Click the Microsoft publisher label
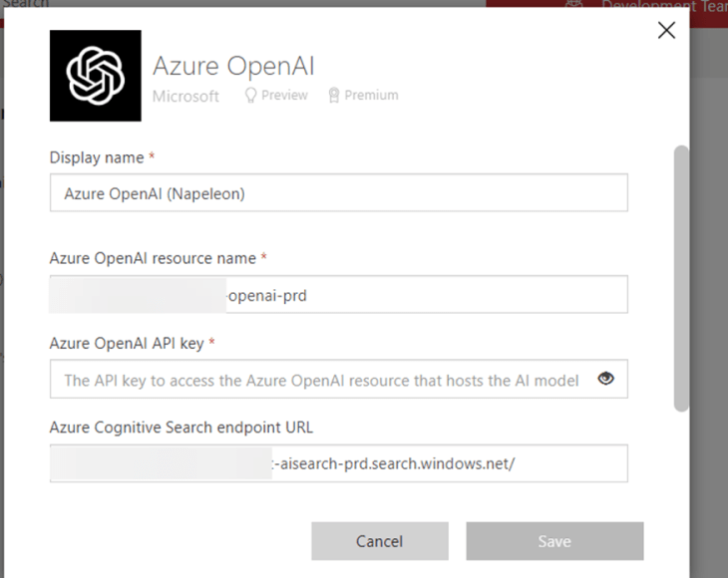Viewport: 728px width, 578px height. coord(185,96)
